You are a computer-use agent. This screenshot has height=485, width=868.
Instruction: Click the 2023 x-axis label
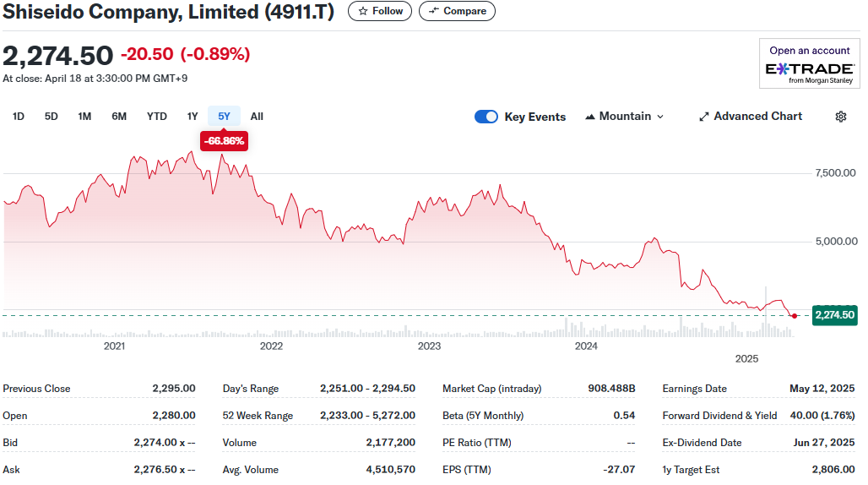(429, 346)
